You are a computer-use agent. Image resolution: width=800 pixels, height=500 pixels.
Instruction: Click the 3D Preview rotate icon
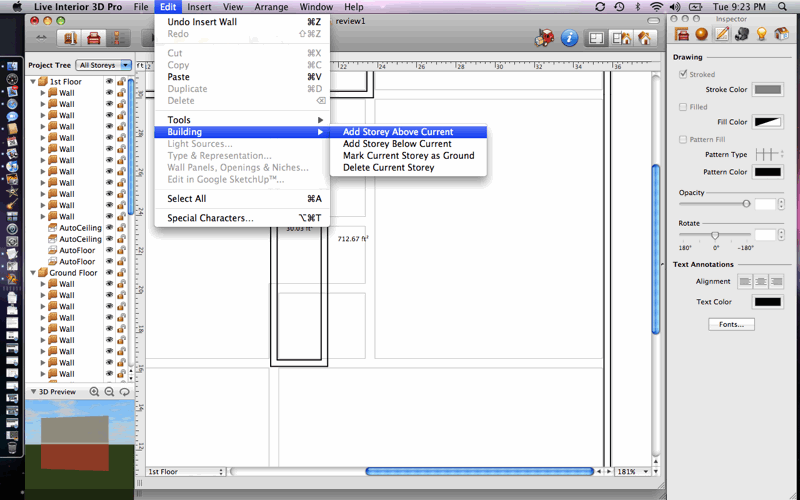point(124,392)
